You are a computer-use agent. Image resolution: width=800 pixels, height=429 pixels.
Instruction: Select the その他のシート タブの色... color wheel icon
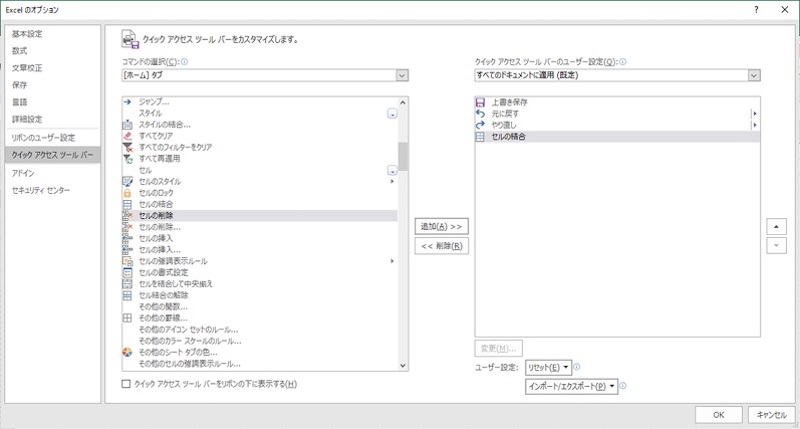pyautogui.click(x=128, y=352)
